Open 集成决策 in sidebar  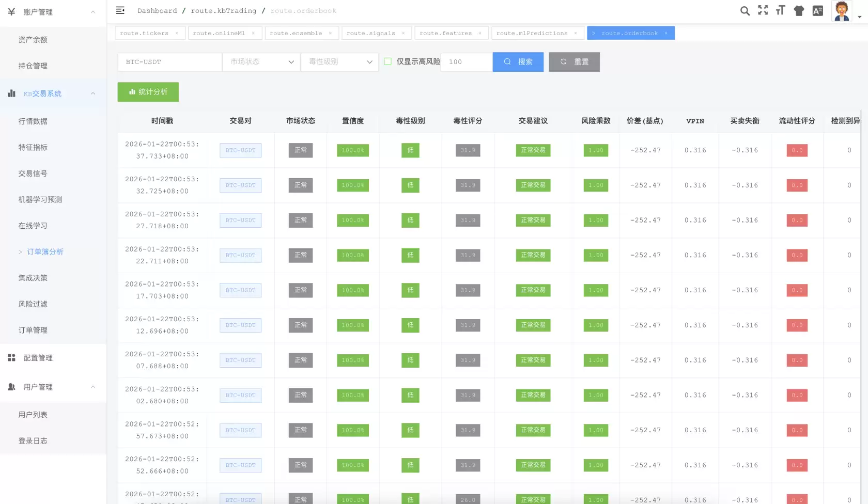pyautogui.click(x=53, y=278)
